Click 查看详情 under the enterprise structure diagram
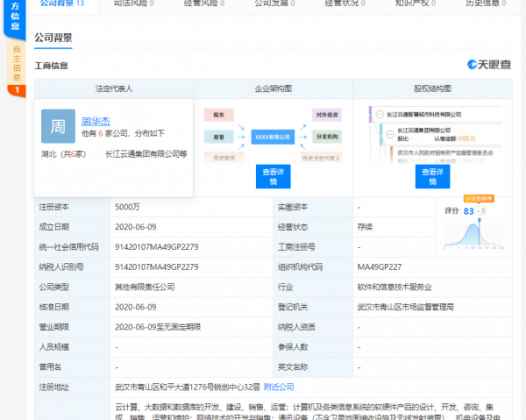Viewport: 526px width, 420px height. tap(273, 176)
